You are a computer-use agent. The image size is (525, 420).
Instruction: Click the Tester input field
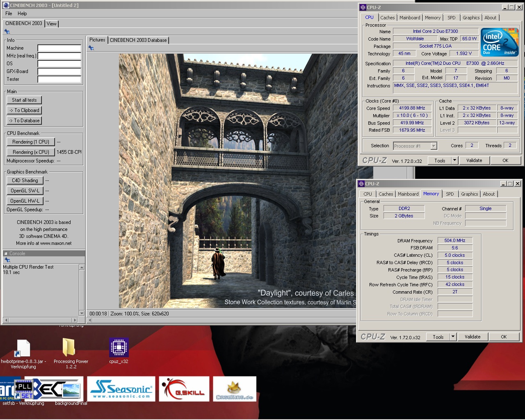59,79
